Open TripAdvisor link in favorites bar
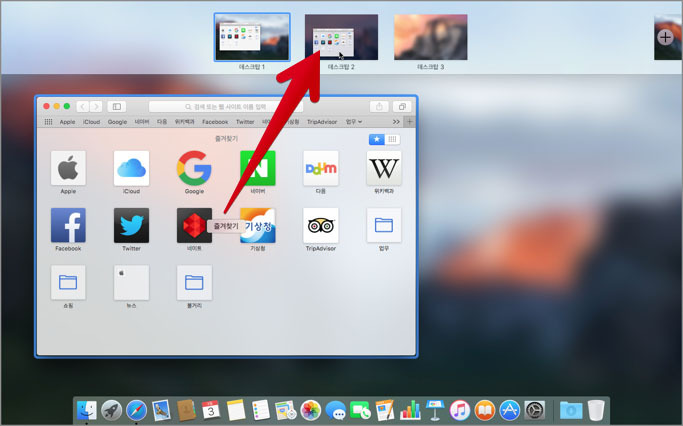683x426 pixels. pyautogui.click(x=322, y=122)
